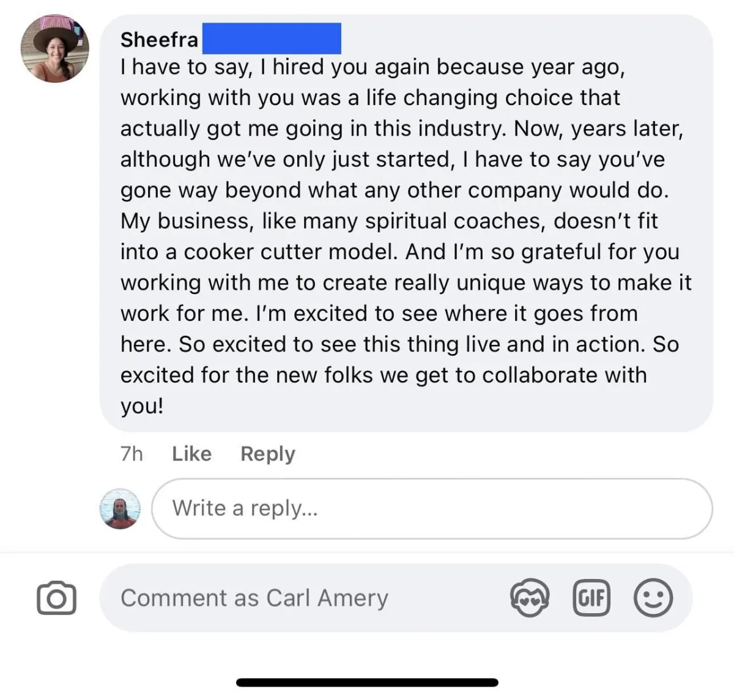This screenshot has width=734, height=700.
Task: Open the avatar stickers picker
Action: (x=530, y=597)
